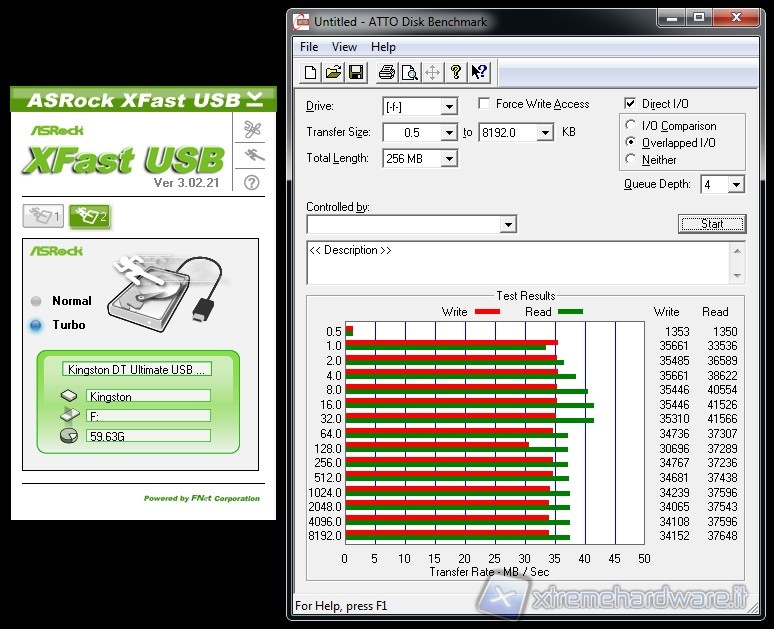Uncheck the Direct I/O checkbox
Screen dimensions: 774x629
pyautogui.click(x=630, y=104)
